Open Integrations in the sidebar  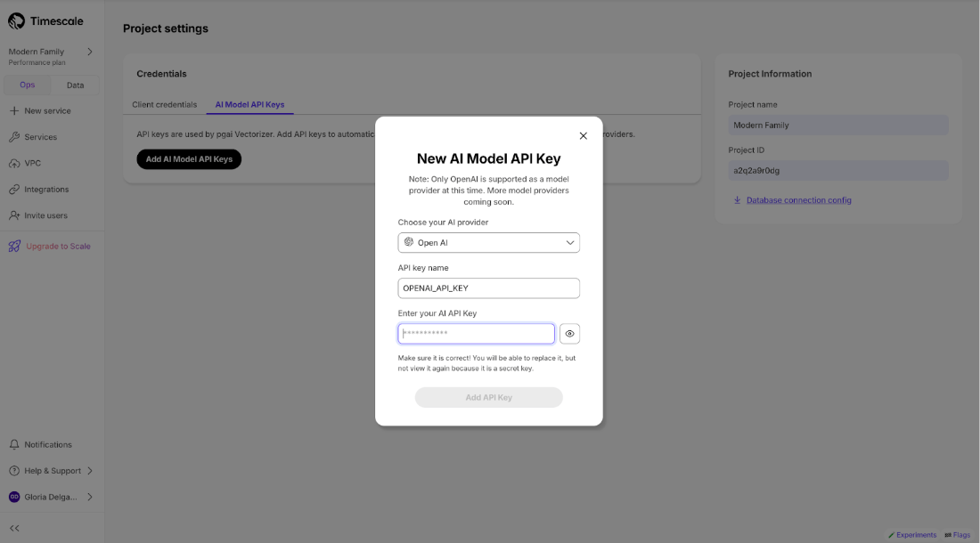(x=45, y=190)
